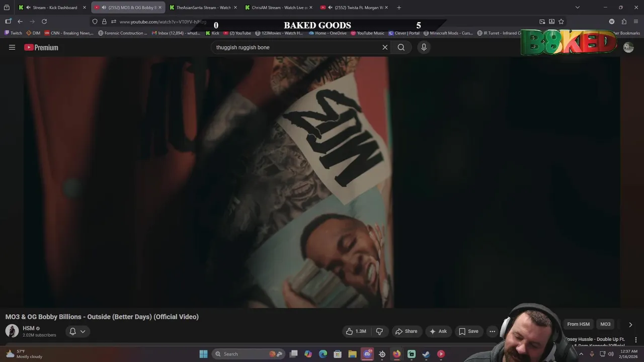Viewport: 644px width, 362px height.
Task: Open options for the Nipsey Hussle Double Up suggestion
Action: [635, 340]
